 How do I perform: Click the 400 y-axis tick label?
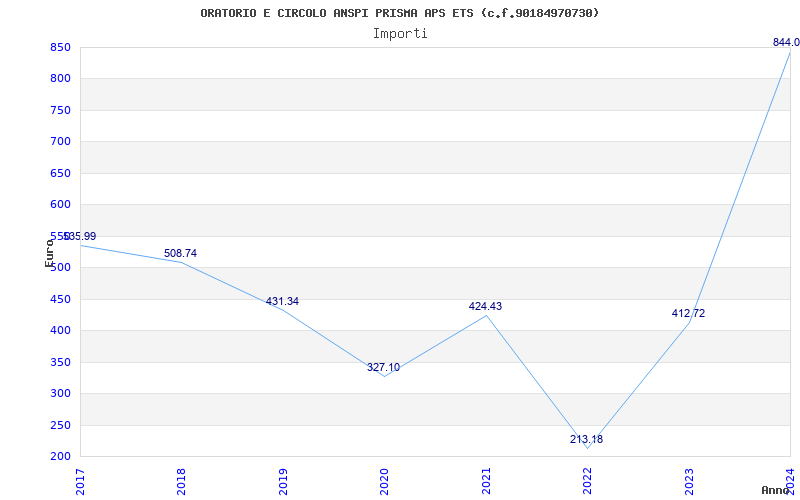pyautogui.click(x=59, y=331)
